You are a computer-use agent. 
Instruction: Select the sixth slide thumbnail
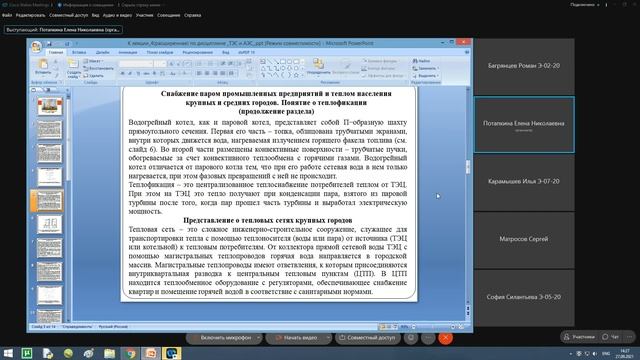[x=49, y=224]
